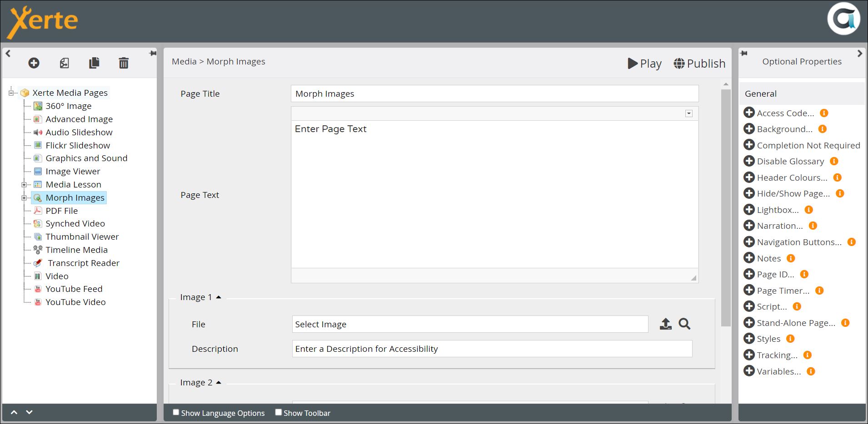Open the Page Text editor dropdown arrow

[689, 113]
